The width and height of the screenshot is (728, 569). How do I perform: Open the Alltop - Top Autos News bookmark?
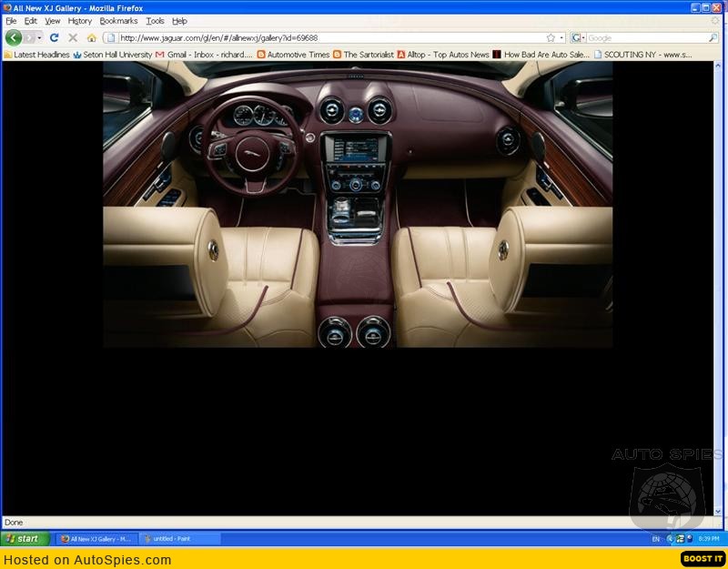point(443,55)
